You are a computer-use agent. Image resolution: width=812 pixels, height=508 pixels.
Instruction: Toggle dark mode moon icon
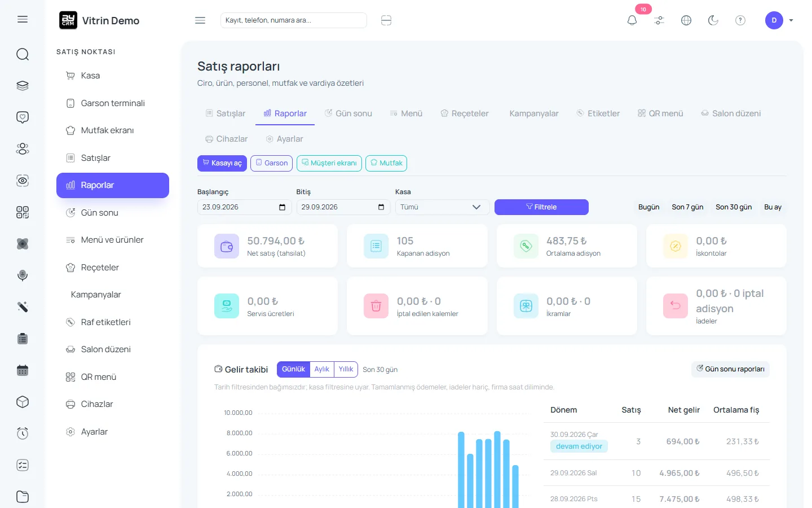tap(713, 20)
